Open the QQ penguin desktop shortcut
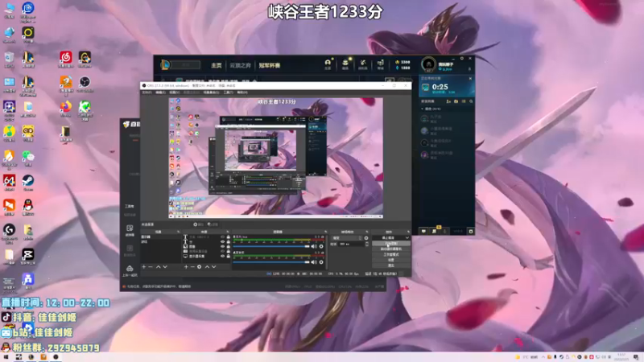 pyautogui.click(x=28, y=205)
